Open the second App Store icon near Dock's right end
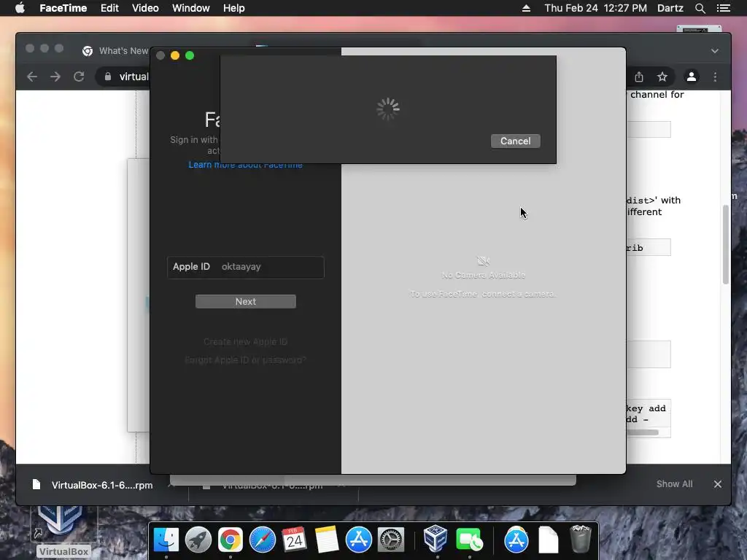Viewport: 747px width, 560px height. pos(516,540)
